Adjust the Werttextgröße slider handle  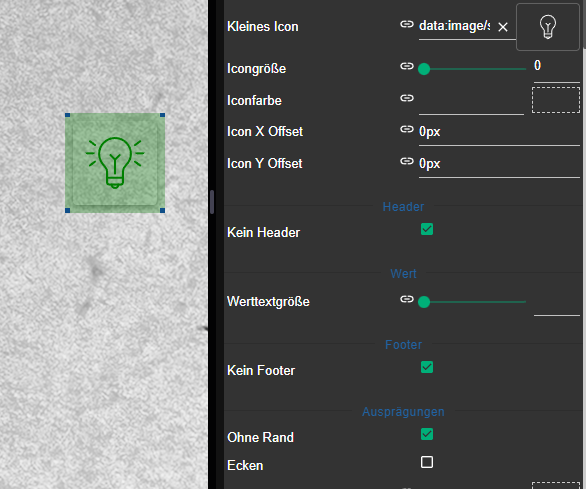click(424, 302)
